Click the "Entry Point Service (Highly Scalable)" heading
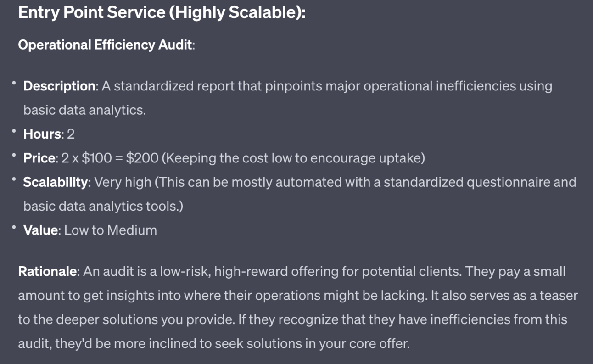The height and width of the screenshot is (364, 593). click(162, 12)
